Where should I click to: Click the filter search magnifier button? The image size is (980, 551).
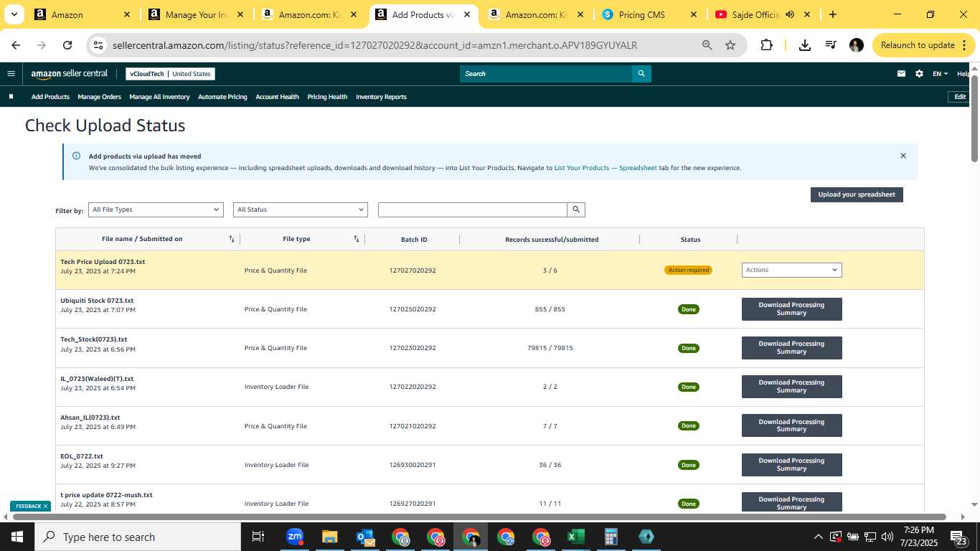[575, 209]
